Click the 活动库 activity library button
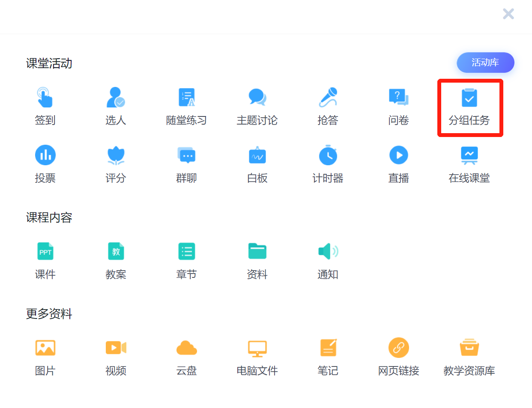The height and width of the screenshot is (408, 532). 485,63
